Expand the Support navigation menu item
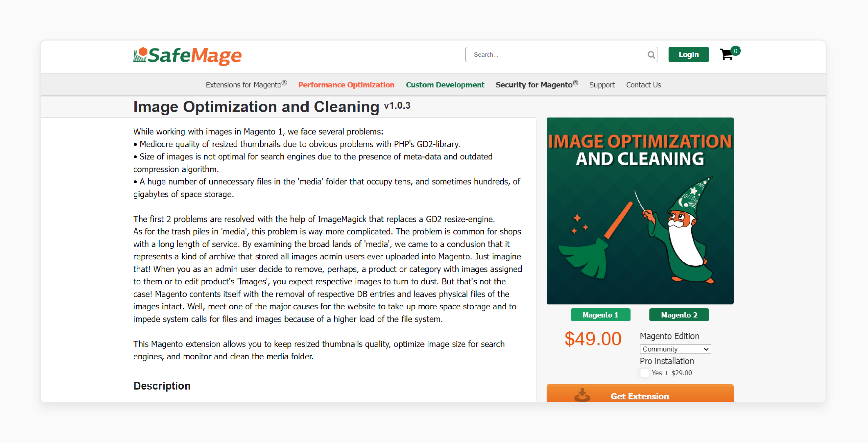 point(602,85)
